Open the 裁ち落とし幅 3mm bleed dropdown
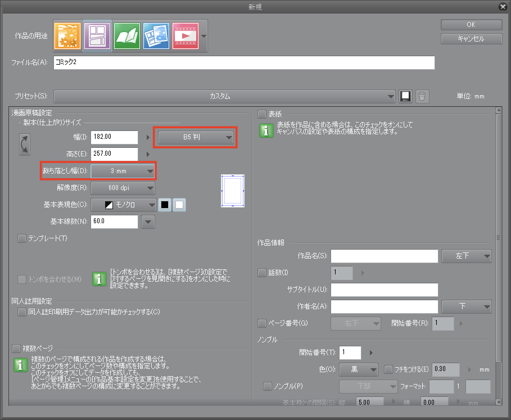This screenshot has height=420, width=511. (123, 171)
